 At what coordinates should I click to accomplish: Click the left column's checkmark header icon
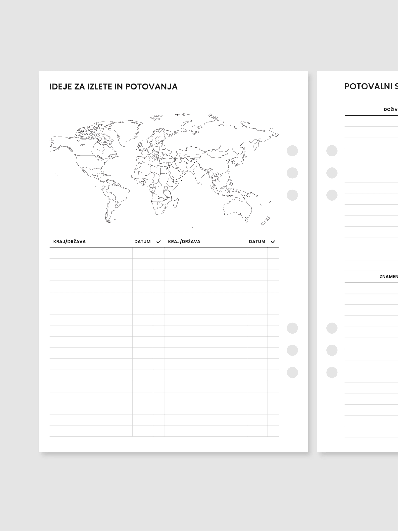point(158,242)
